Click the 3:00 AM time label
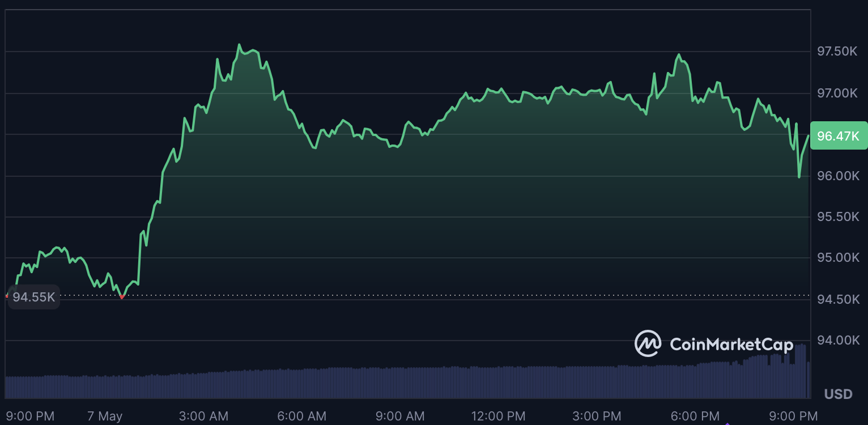Image resolution: width=868 pixels, height=425 pixels. [x=203, y=416]
